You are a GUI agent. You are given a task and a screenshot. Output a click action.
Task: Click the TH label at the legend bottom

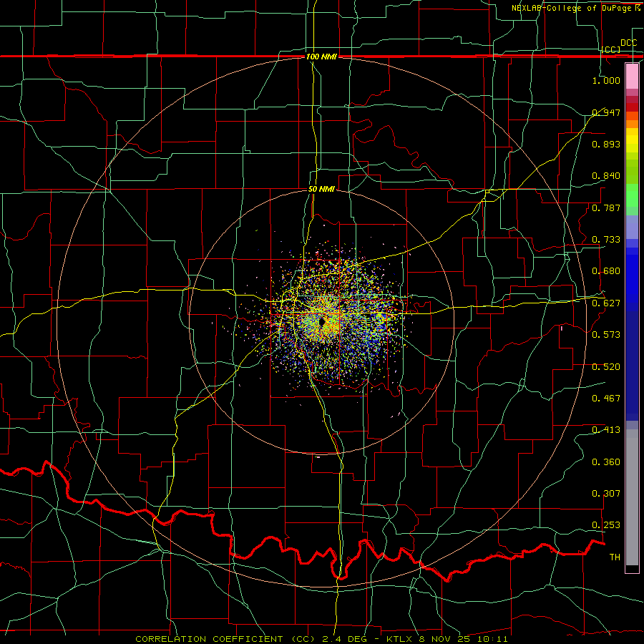tap(615, 557)
